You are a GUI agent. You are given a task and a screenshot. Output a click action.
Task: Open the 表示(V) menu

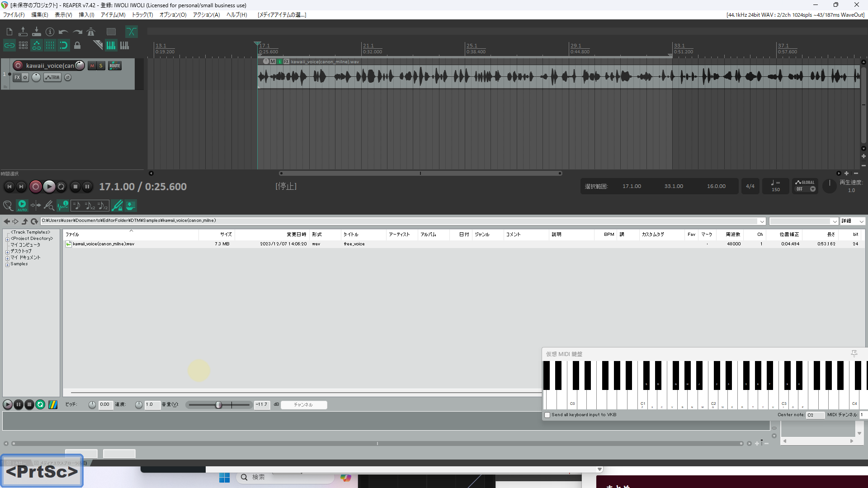(63, 15)
